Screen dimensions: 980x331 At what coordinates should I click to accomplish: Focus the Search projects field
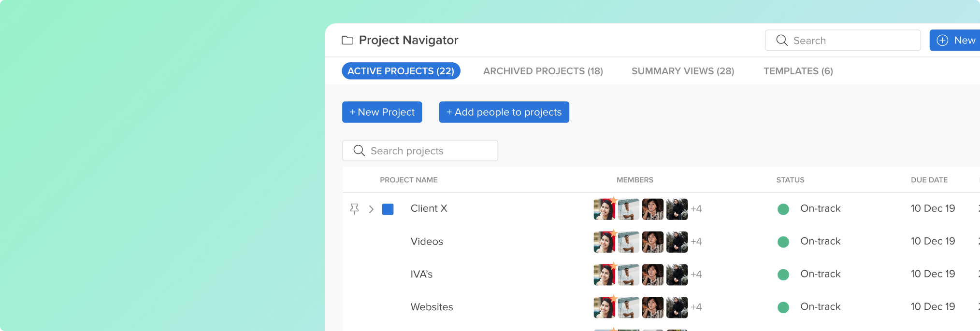coord(420,151)
